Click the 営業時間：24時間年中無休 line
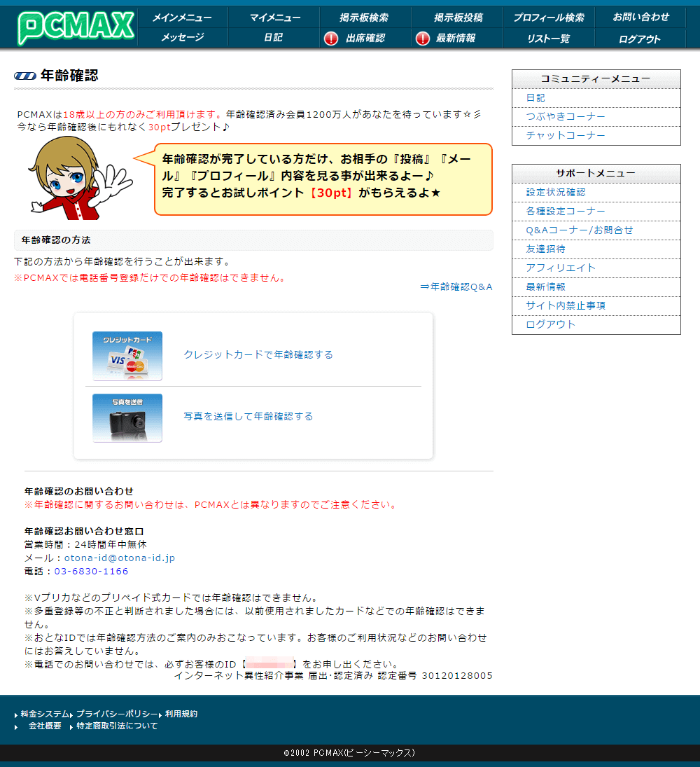This screenshot has width=700, height=767. tap(85, 544)
